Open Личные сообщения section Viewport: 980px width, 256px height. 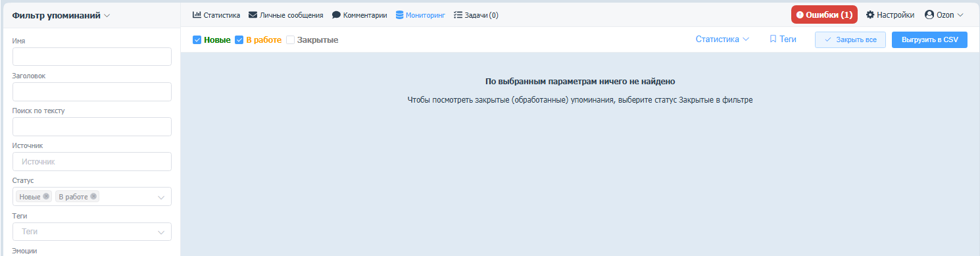click(285, 14)
